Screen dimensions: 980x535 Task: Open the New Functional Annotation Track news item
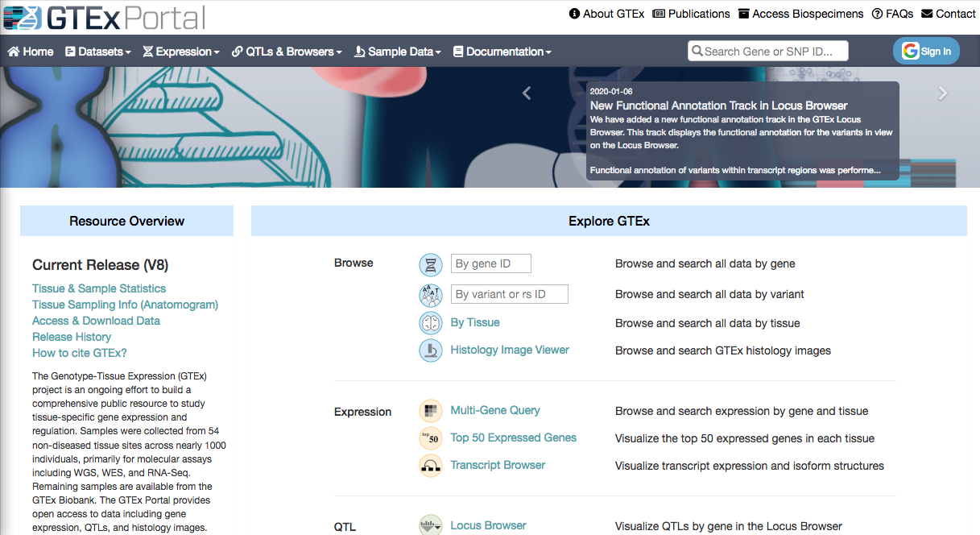719,106
